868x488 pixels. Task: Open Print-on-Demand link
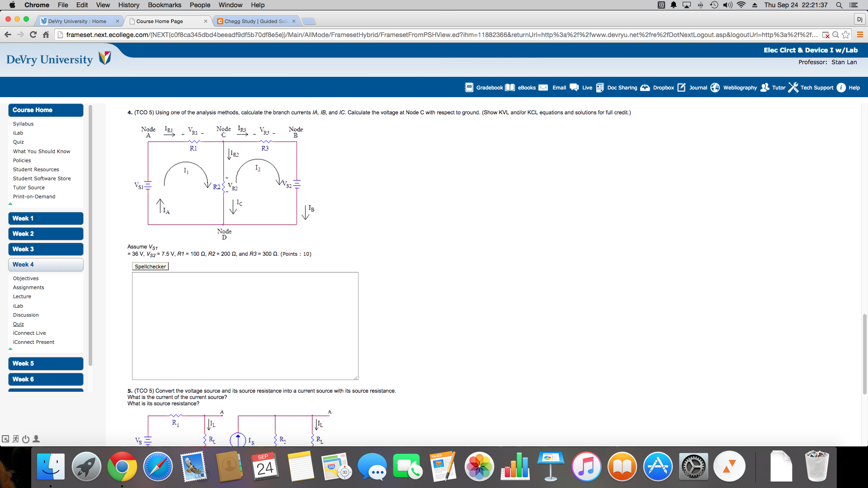tap(34, 197)
